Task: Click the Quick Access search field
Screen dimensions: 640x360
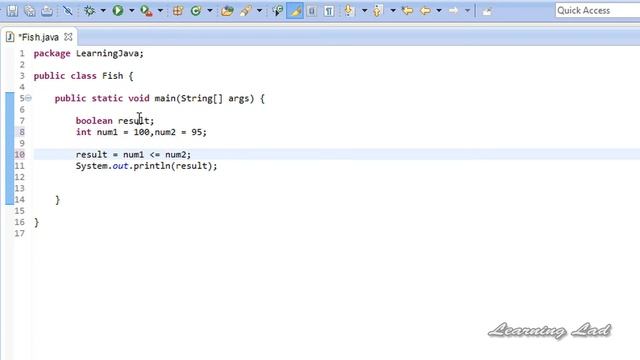Action: (597, 11)
